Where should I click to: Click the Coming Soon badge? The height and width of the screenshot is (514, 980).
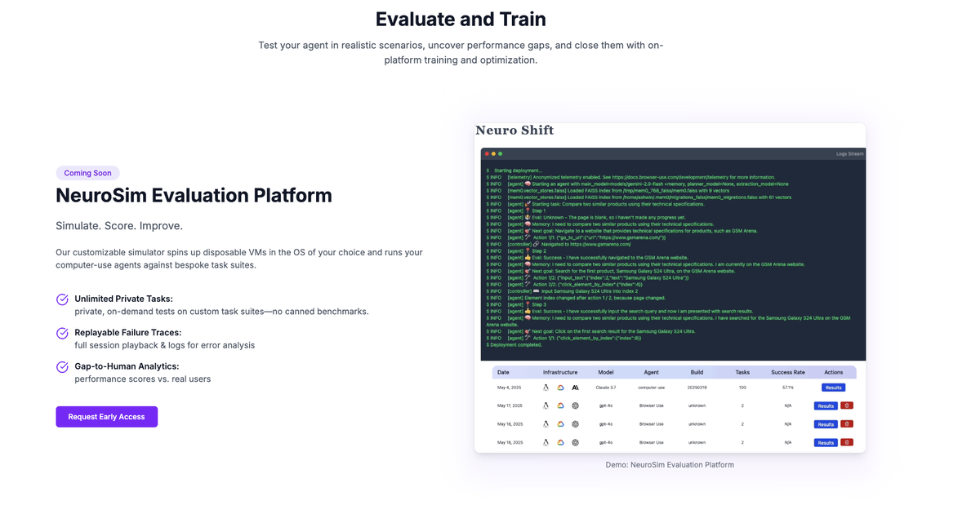tap(87, 172)
